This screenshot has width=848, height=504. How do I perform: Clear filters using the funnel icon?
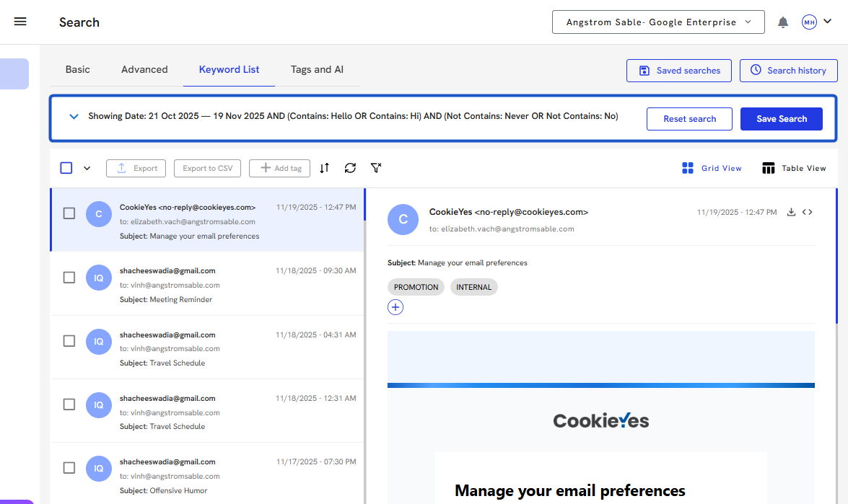pos(376,168)
